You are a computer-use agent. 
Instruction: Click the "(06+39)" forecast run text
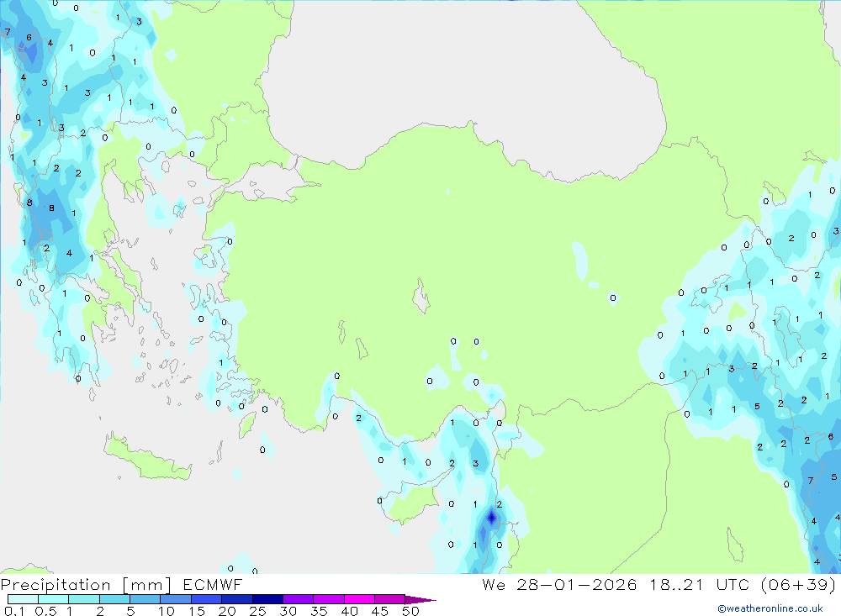point(799,584)
